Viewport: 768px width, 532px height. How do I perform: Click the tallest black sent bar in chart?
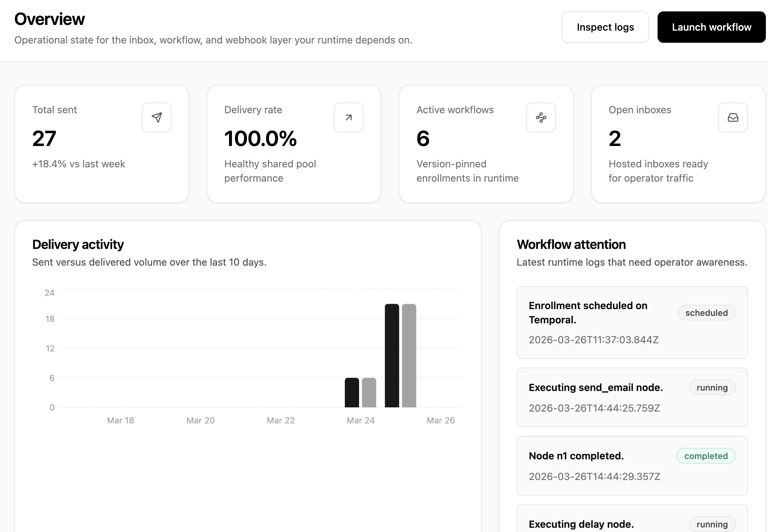[x=392, y=355]
